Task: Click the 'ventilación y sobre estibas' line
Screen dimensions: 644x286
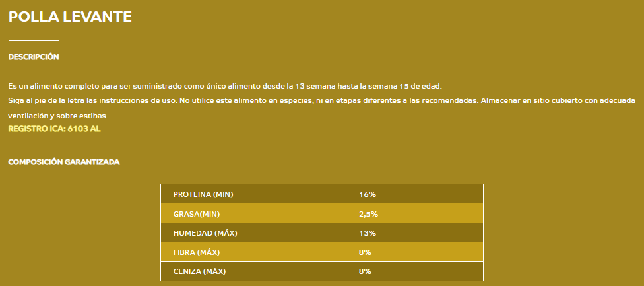Action: click(x=58, y=116)
